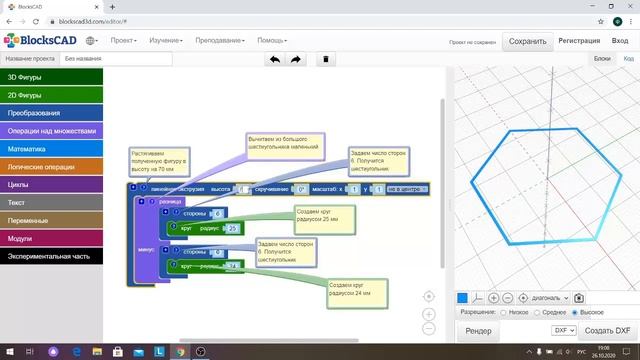The height and width of the screenshot is (360, 640).
Task: Open the Преобразования block category
Action: [x=51, y=113]
